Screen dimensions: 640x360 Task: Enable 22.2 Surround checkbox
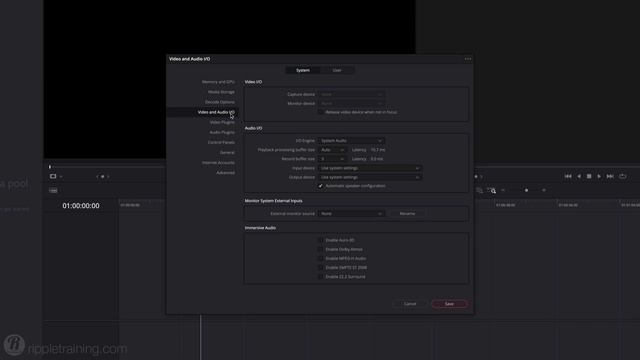click(321, 277)
